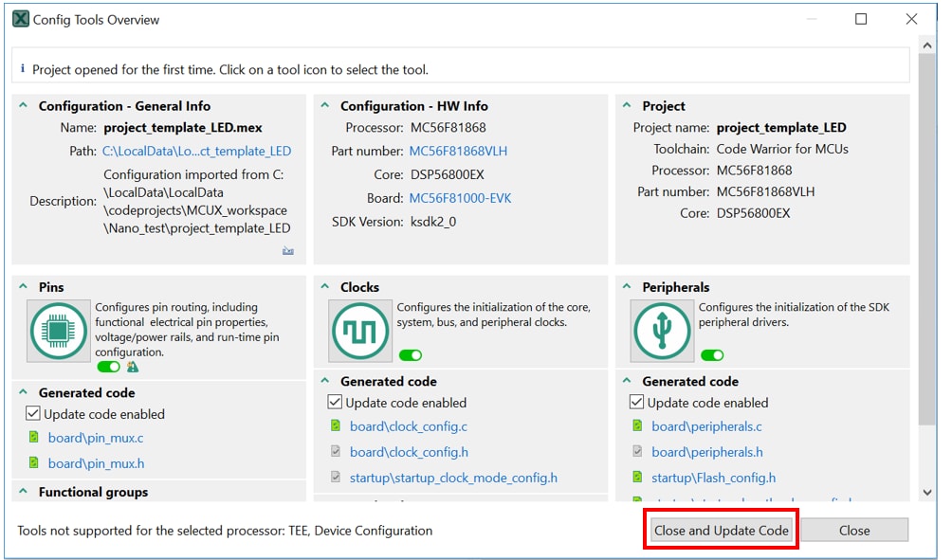Click the file icon beside board\clock_config.h
Screen dimensions: 952x560
337,452
